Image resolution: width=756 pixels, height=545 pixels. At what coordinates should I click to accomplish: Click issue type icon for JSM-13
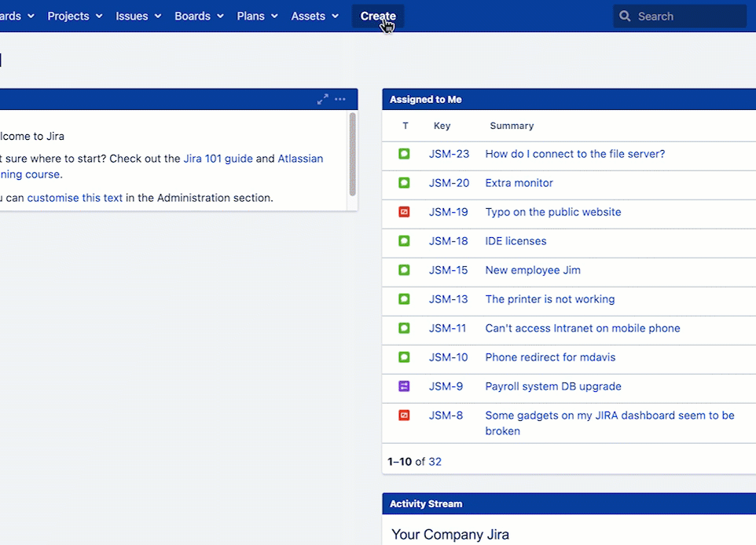point(404,298)
